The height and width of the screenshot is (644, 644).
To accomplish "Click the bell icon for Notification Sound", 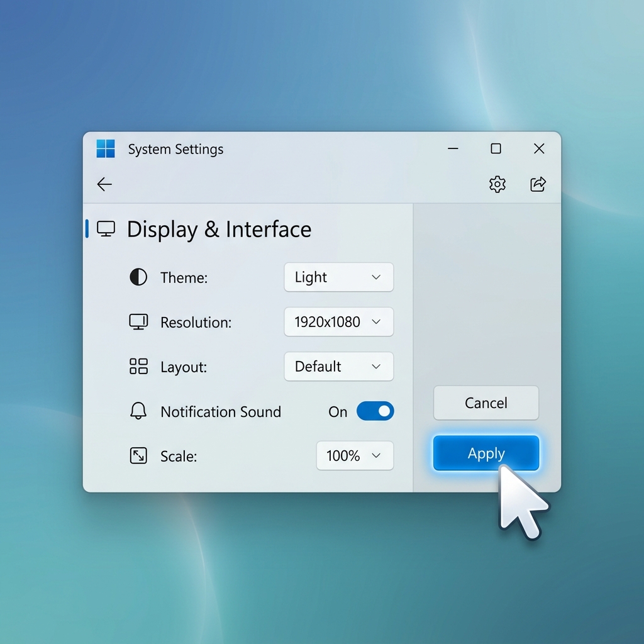I will pyautogui.click(x=138, y=411).
